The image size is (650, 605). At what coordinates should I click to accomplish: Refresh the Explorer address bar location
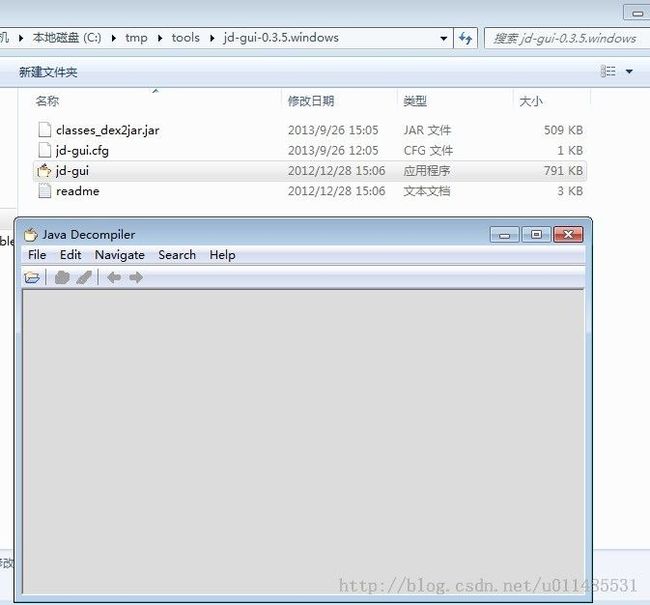(x=466, y=39)
